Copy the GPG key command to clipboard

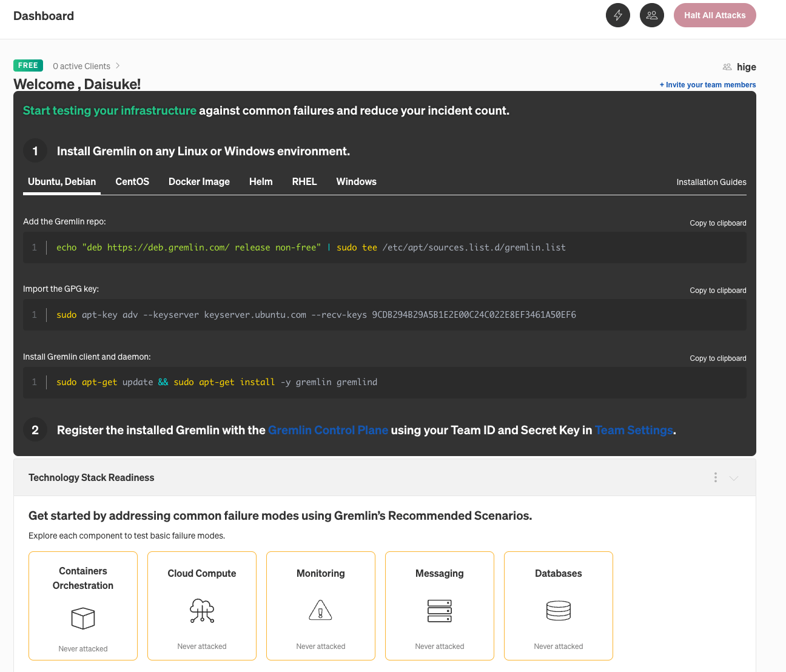tap(718, 291)
